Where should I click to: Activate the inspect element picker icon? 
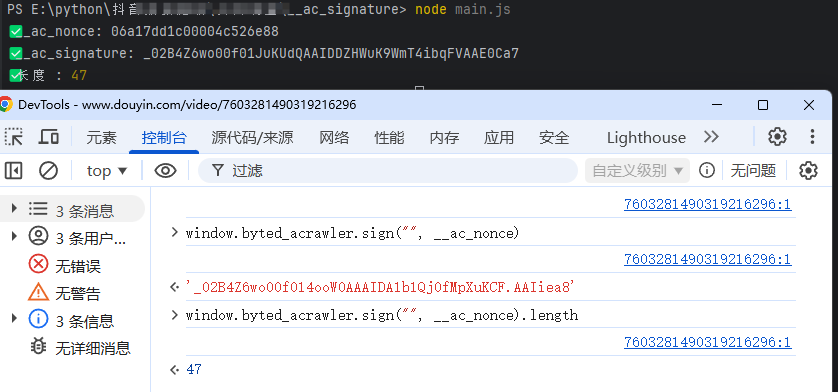(14, 137)
